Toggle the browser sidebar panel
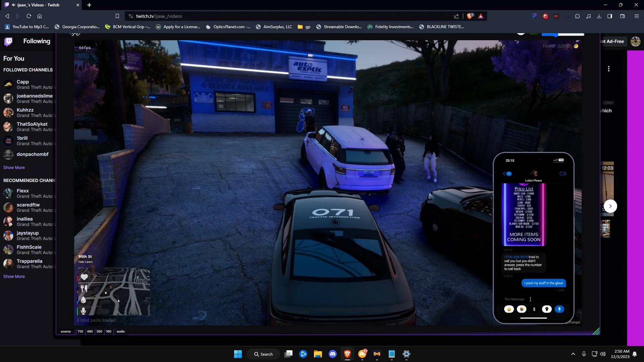 click(x=610, y=16)
